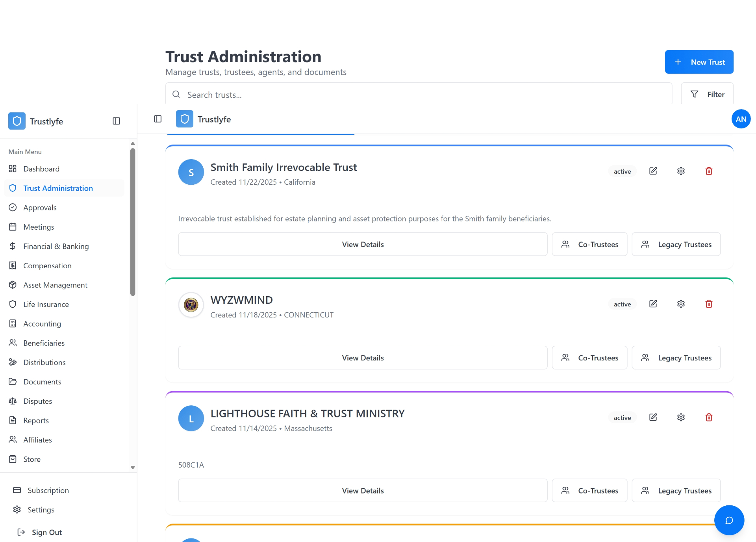This screenshot has height=542, width=756.
Task: Open settings gear for Smith Family Irrevocable Trust
Action: [681, 171]
